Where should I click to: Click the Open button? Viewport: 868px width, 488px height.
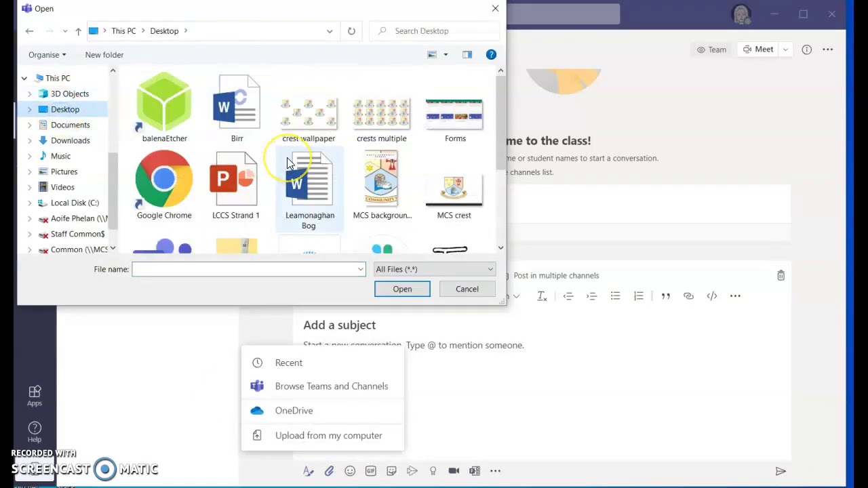[x=402, y=289]
